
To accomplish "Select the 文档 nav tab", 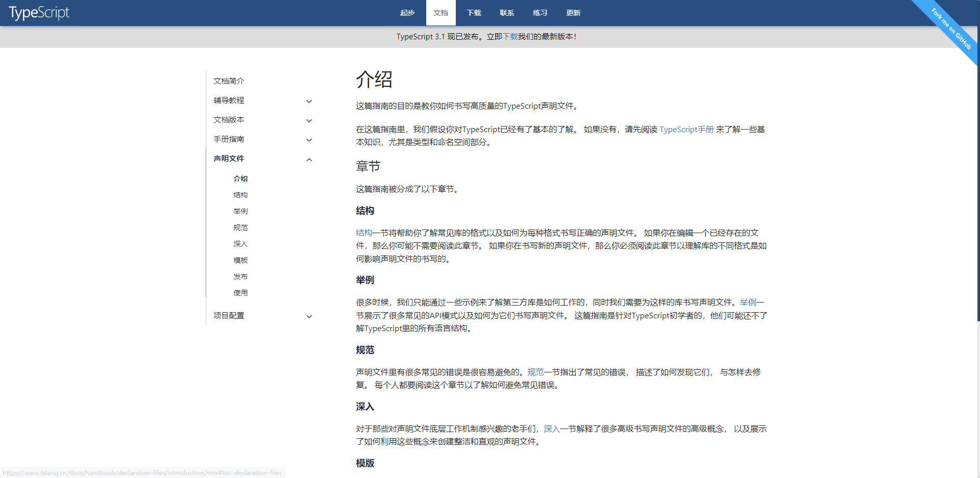I will tap(440, 13).
